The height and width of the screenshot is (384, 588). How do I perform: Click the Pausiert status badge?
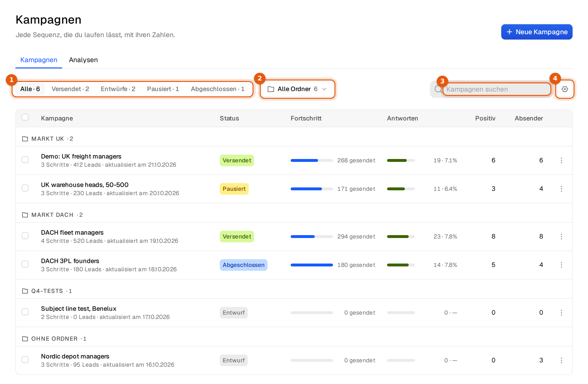pos(234,189)
